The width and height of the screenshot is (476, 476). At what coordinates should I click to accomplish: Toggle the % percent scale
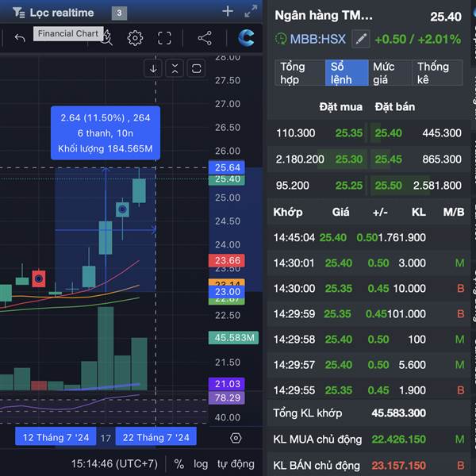pos(178,464)
